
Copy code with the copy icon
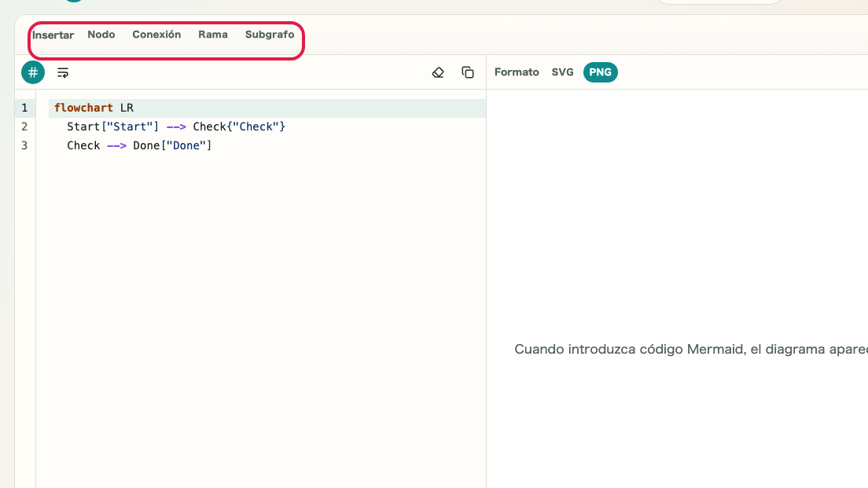(468, 72)
